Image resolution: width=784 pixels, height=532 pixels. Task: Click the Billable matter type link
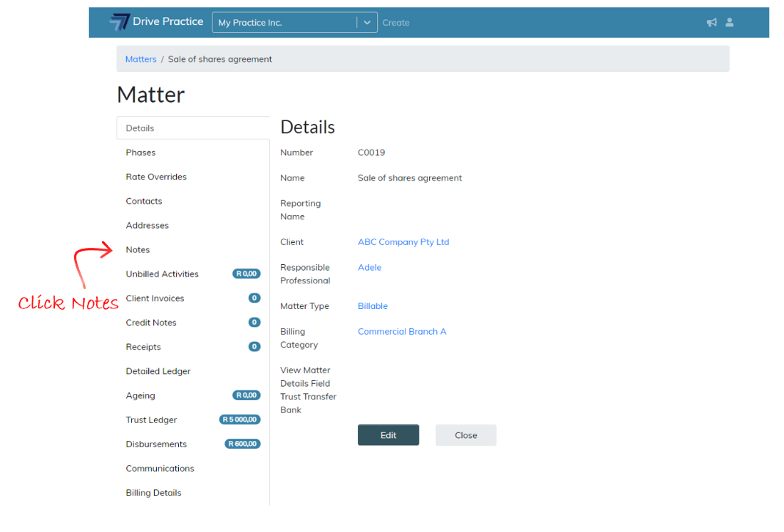pyautogui.click(x=373, y=306)
